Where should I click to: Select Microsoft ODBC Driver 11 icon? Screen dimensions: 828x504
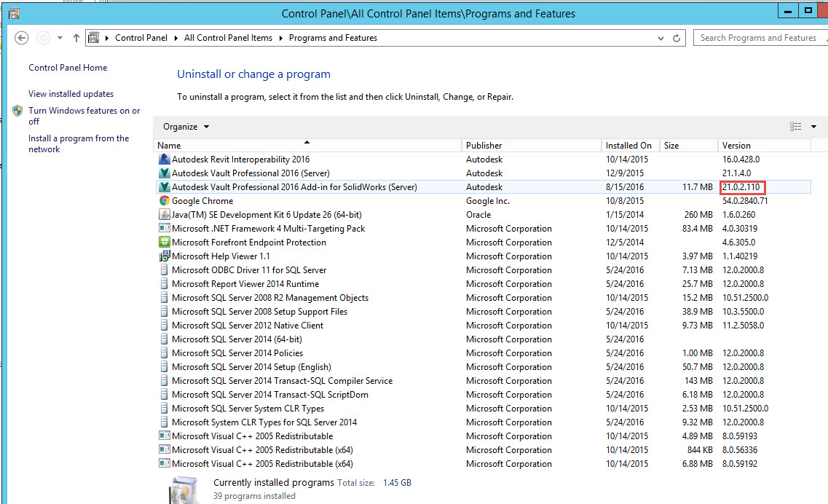[165, 270]
